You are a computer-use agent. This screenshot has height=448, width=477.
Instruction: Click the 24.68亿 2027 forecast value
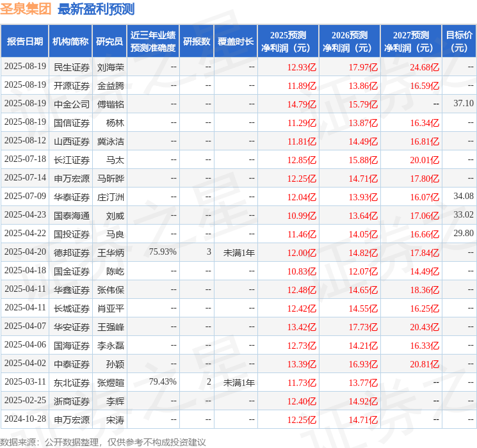pos(424,67)
